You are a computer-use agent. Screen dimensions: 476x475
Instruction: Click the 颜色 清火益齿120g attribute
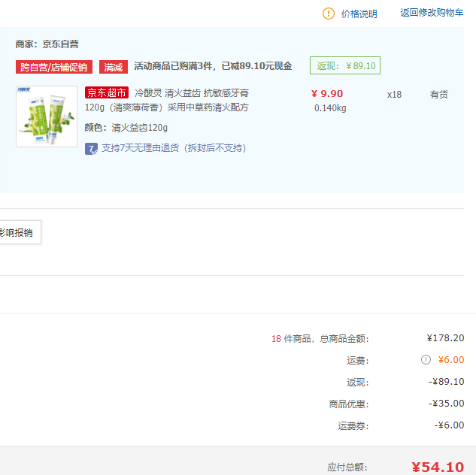126,128
